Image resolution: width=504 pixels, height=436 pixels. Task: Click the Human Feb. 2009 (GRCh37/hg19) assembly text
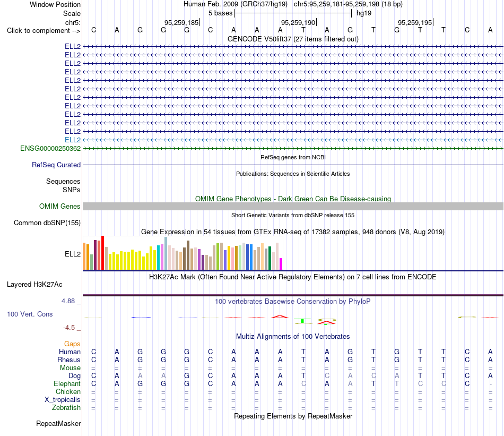coord(236,4)
